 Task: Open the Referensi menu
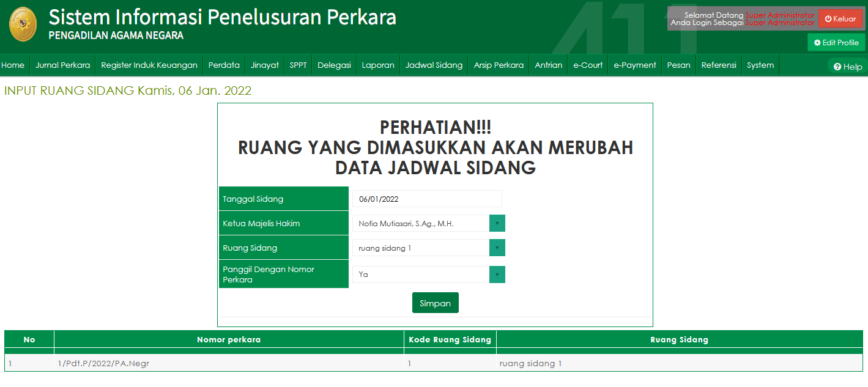pyautogui.click(x=718, y=64)
